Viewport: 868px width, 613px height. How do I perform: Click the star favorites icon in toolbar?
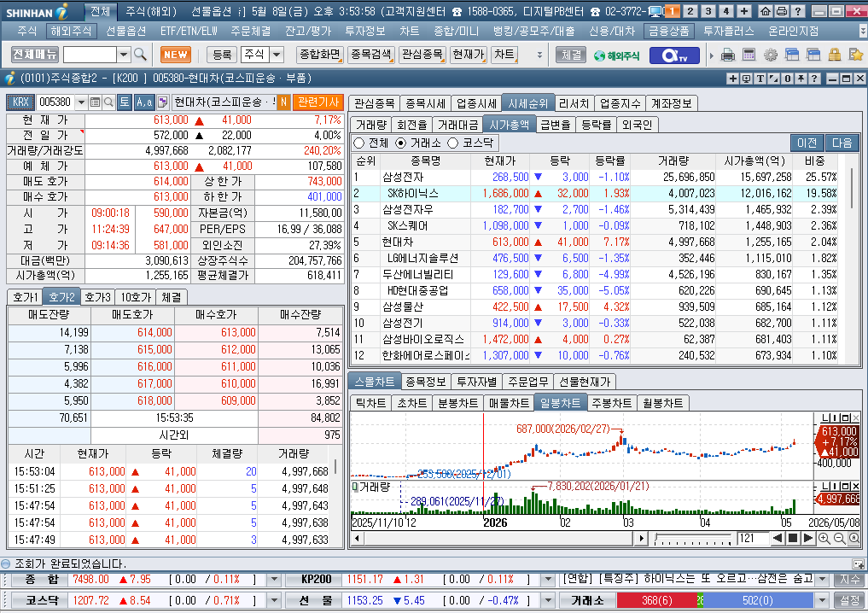tap(856, 55)
